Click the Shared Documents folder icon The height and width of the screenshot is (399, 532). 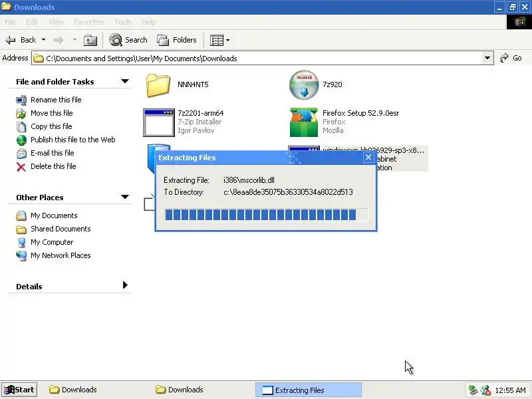click(x=21, y=229)
